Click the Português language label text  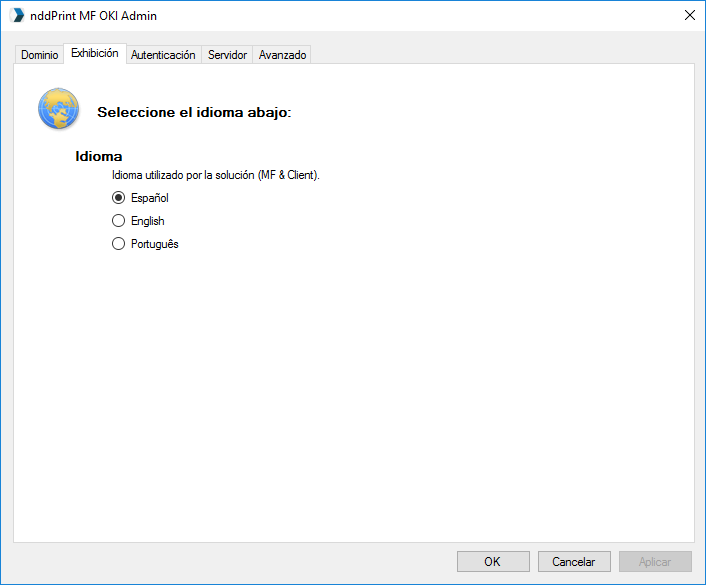click(x=154, y=244)
